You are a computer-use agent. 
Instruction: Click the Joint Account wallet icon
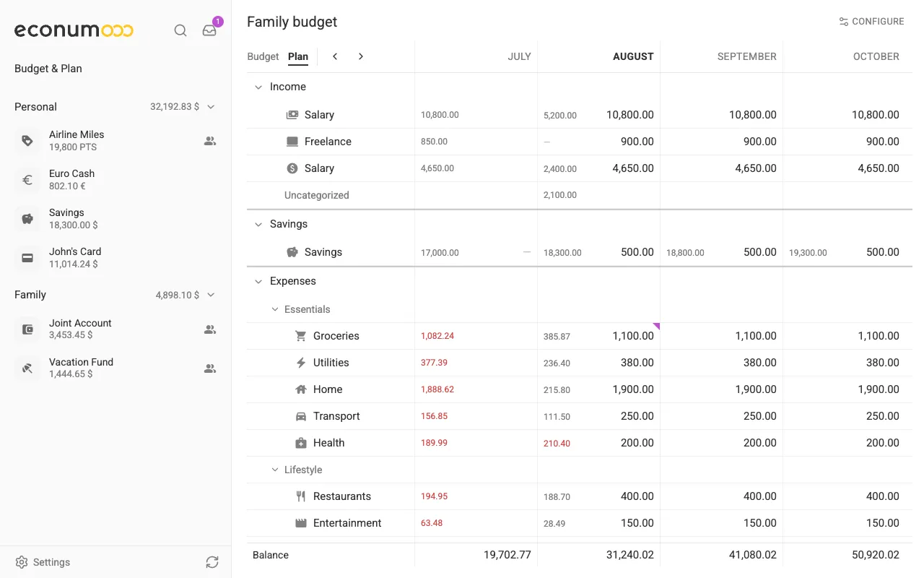point(27,329)
